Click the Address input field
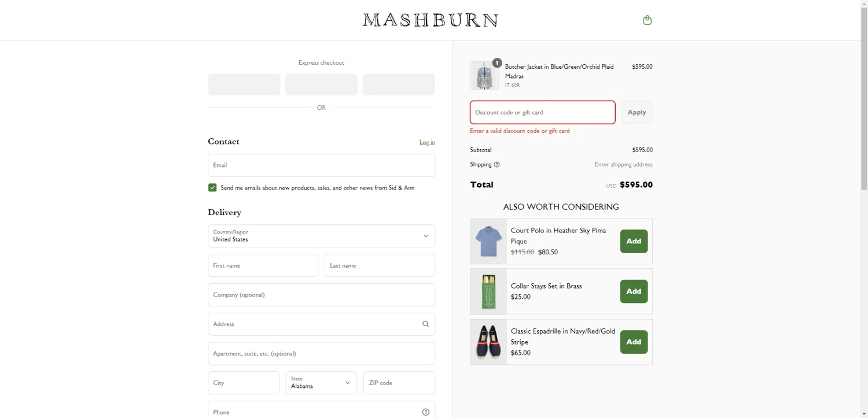The height and width of the screenshot is (418, 868). 321,324
